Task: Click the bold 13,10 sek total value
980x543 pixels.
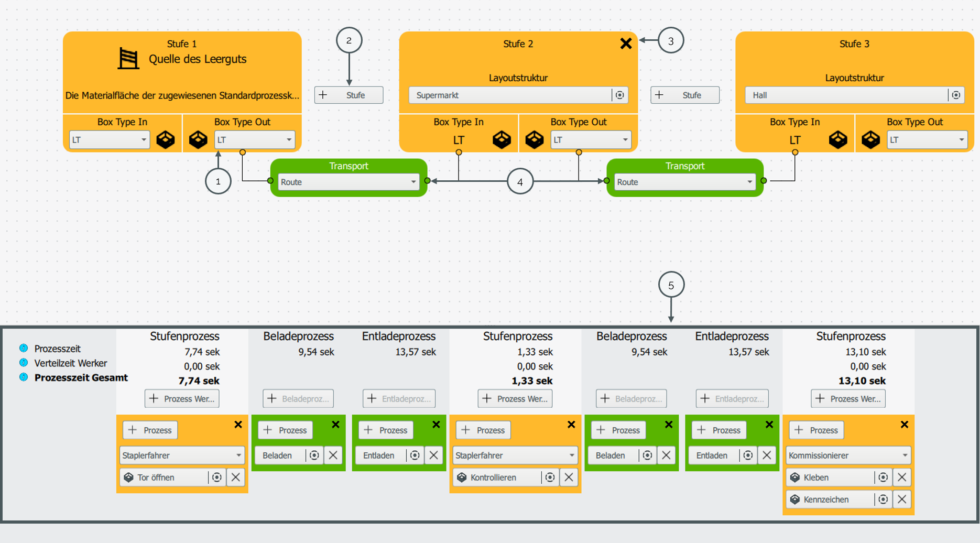Action: 862,381
